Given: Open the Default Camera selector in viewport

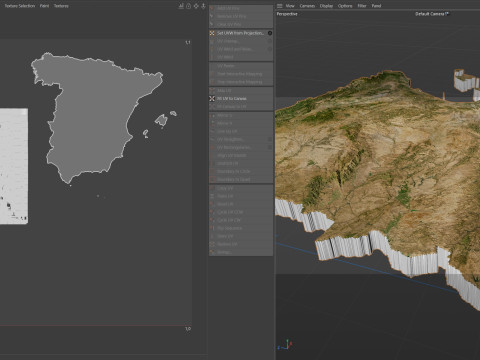Looking at the screenshot, I should [x=432, y=14].
